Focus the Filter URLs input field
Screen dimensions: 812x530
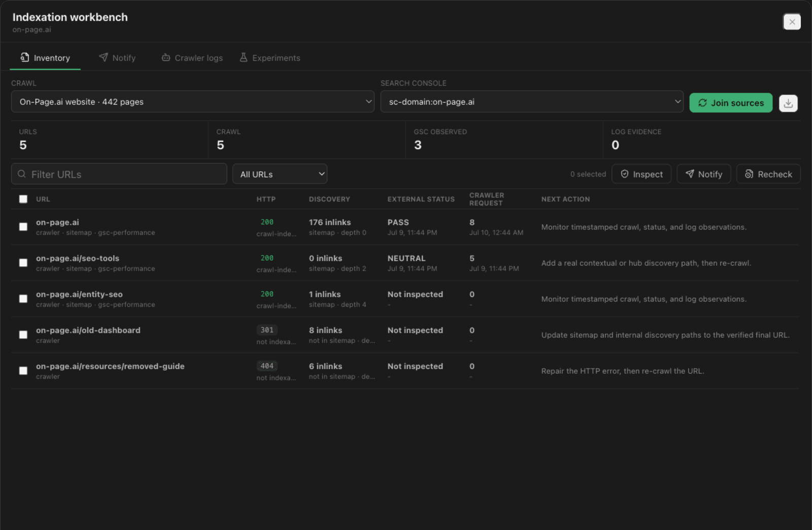point(119,174)
